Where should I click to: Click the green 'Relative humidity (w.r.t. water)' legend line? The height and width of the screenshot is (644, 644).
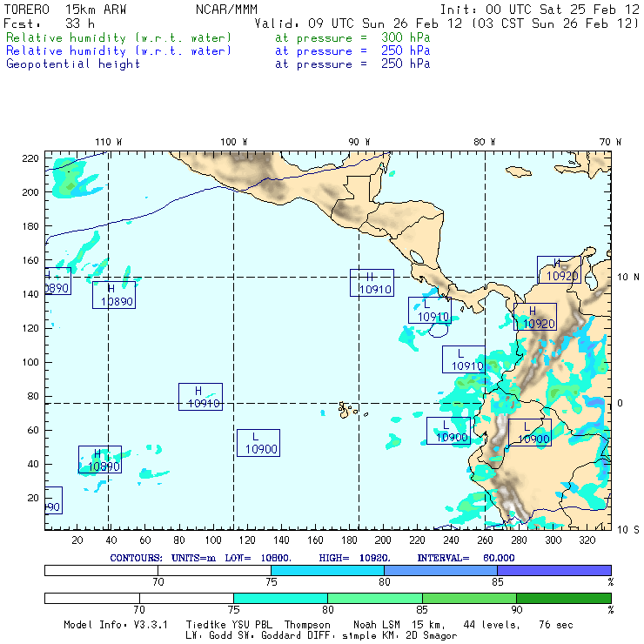click(x=118, y=37)
